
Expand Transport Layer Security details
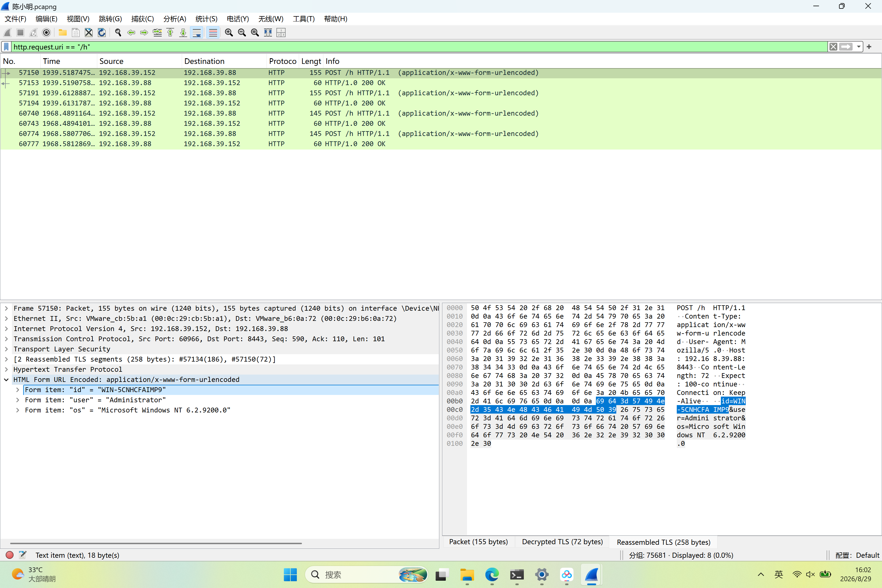coord(7,349)
